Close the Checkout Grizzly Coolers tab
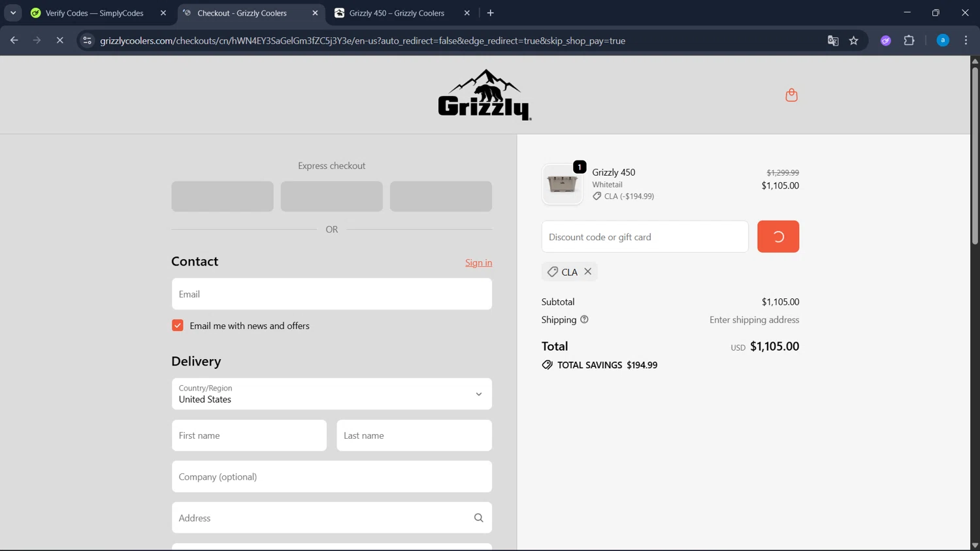This screenshot has width=980, height=551. (315, 13)
